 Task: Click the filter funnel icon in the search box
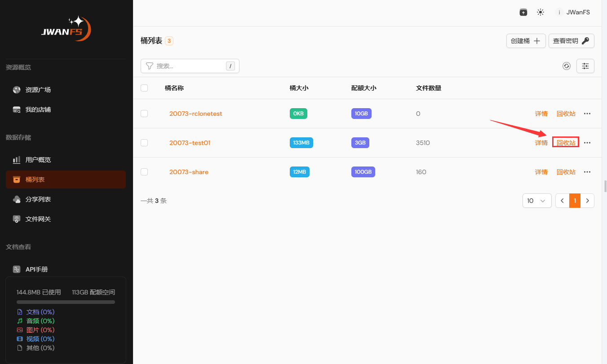pos(150,66)
